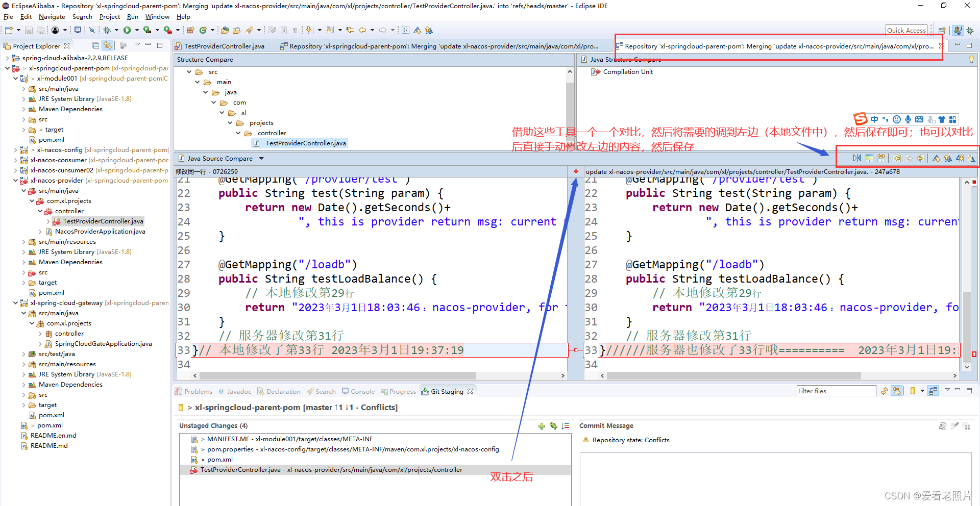Select TestProviderController.java in Unstaged Changes
This screenshot has width=980, height=506.
(x=375, y=470)
